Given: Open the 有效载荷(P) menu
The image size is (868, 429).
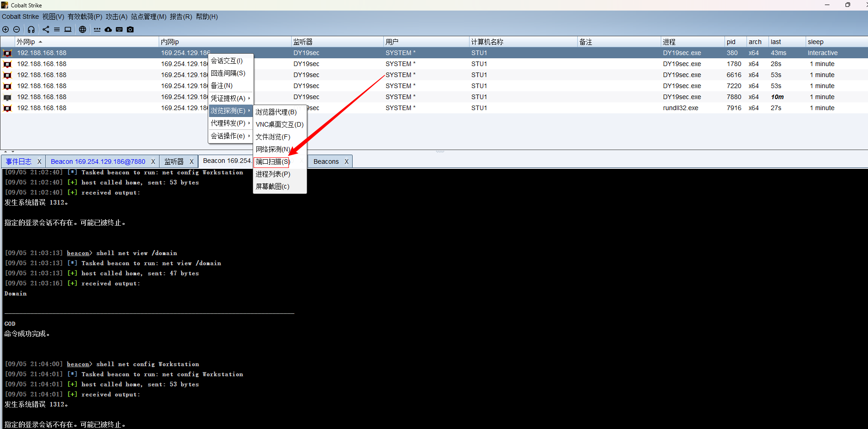Looking at the screenshot, I should pyautogui.click(x=85, y=17).
